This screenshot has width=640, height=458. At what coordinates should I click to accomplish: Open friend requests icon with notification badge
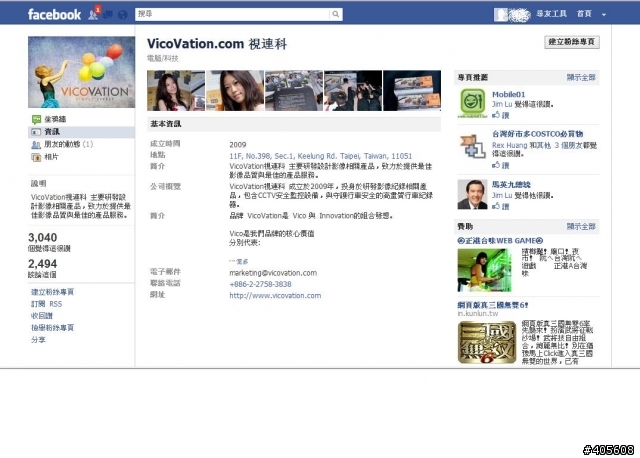coord(93,14)
